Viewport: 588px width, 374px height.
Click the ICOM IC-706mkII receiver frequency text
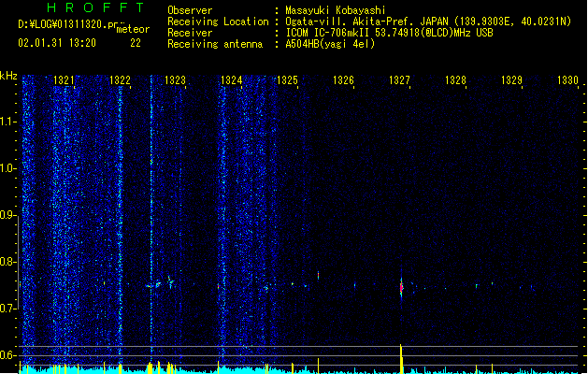click(389, 33)
